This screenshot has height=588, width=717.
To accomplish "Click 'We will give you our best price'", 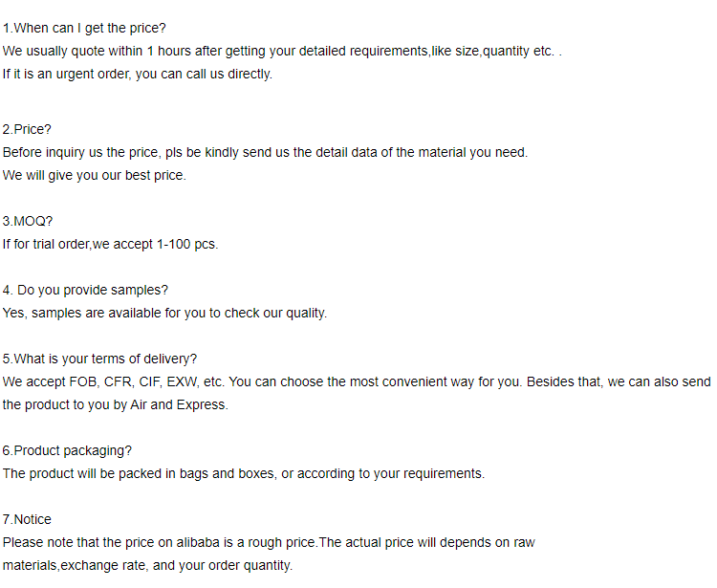I will coord(95,175).
